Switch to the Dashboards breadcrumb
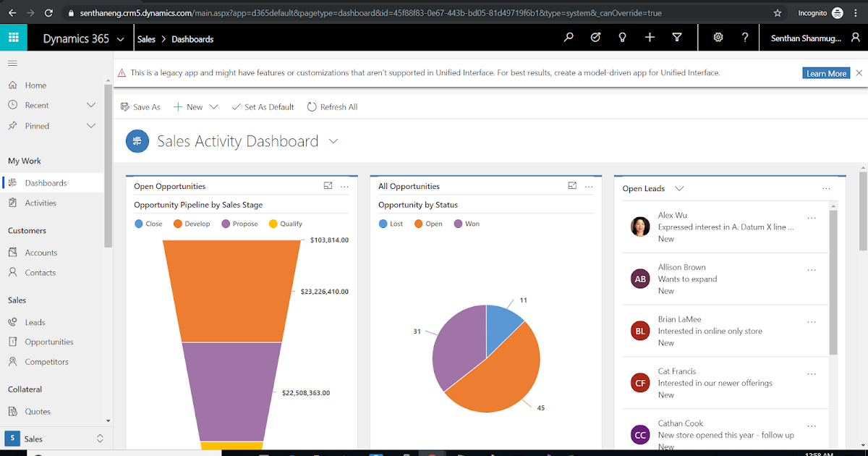 (192, 40)
